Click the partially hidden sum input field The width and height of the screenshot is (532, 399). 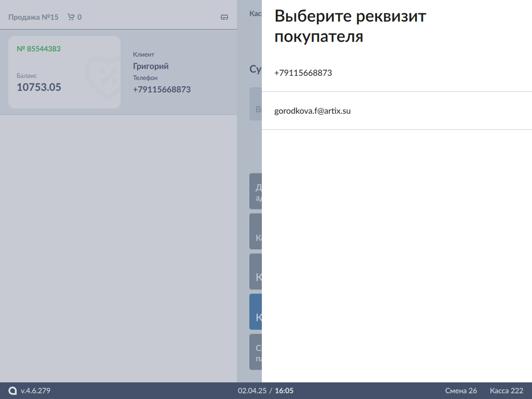255,104
